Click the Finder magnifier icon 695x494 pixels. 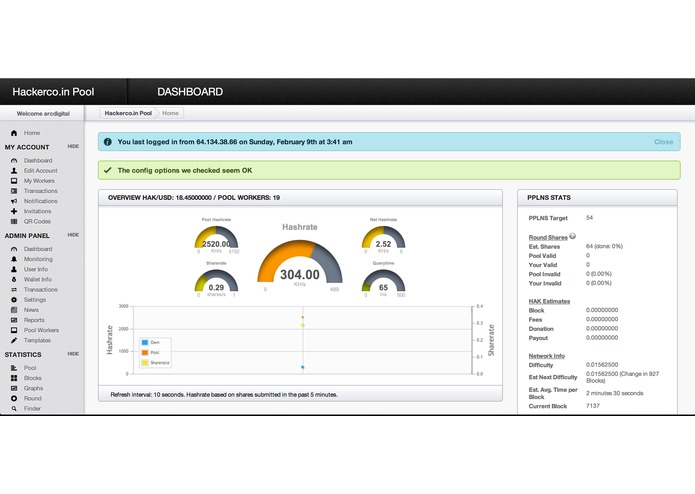click(14, 408)
